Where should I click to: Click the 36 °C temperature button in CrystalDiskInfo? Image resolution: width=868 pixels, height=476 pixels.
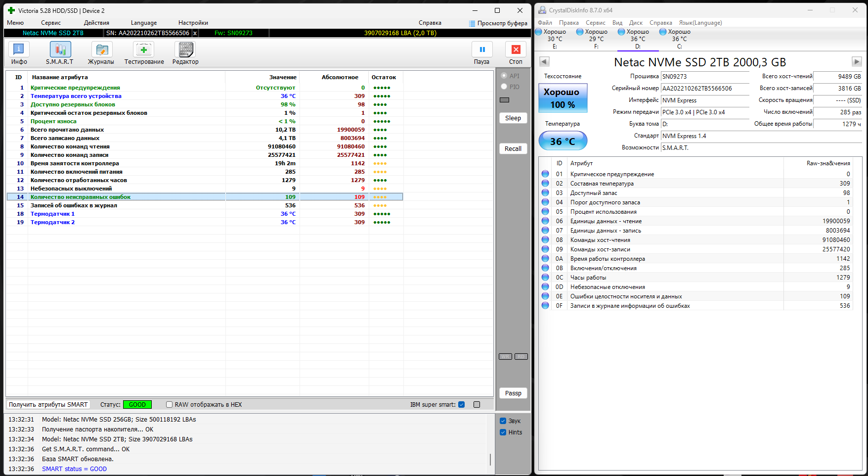[563, 141]
